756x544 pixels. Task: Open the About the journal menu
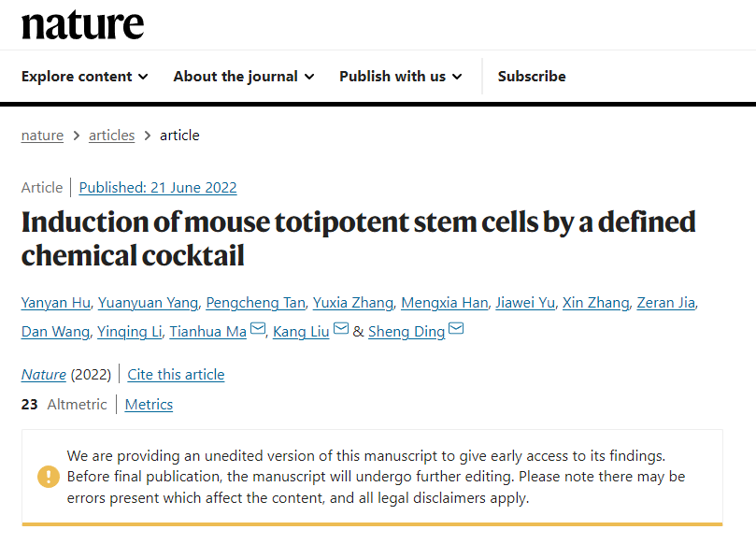point(243,77)
